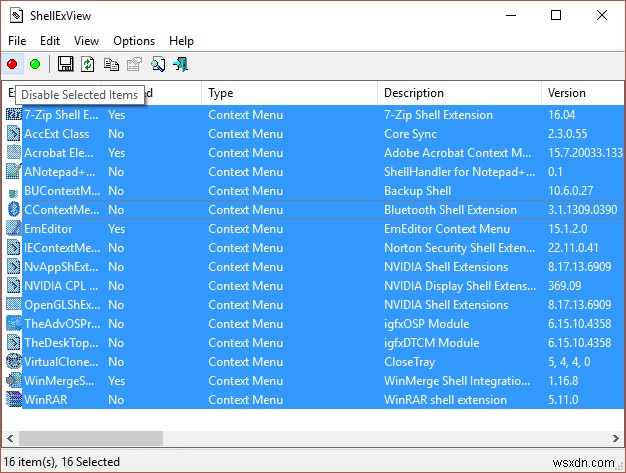626x473 pixels.
Task: Maximize the ShellExView window
Action: click(x=556, y=15)
